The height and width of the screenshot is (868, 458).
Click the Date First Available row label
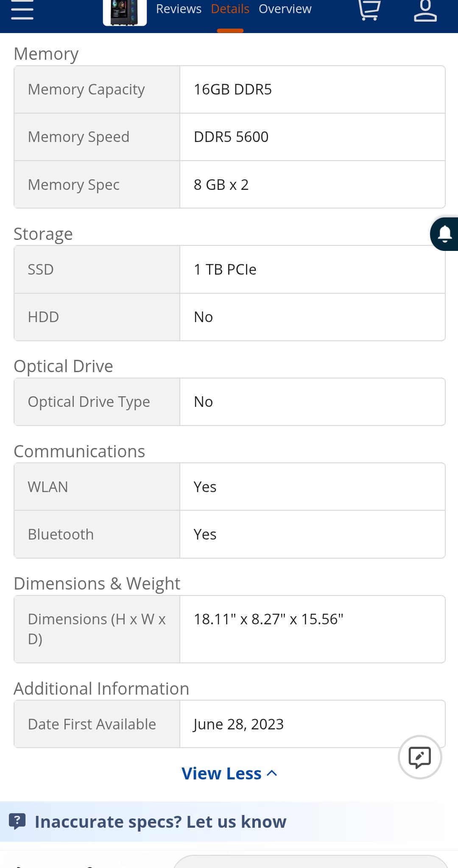[x=92, y=724]
